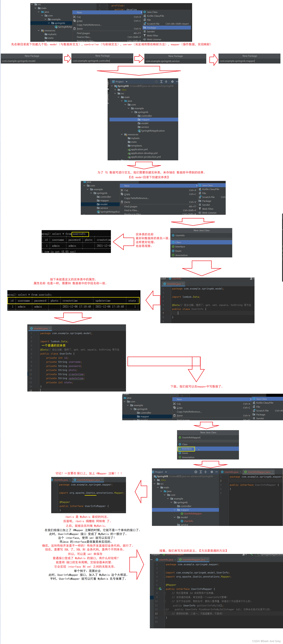Hide the Project panel listing application.yml
Image resolution: width=283 pixels, height=644 pixels.
click(x=177, y=82)
